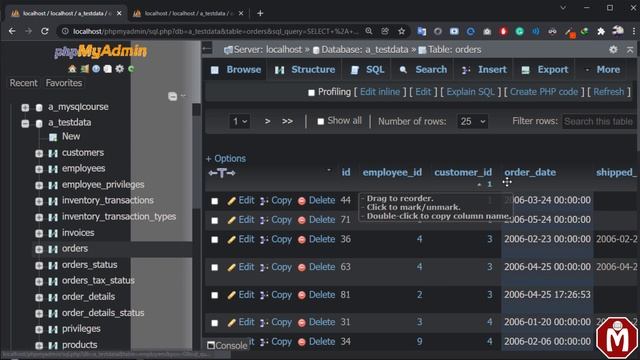The height and width of the screenshot is (360, 640).
Task: Open the phpMyAdmin documentation icon
Action: point(96,69)
